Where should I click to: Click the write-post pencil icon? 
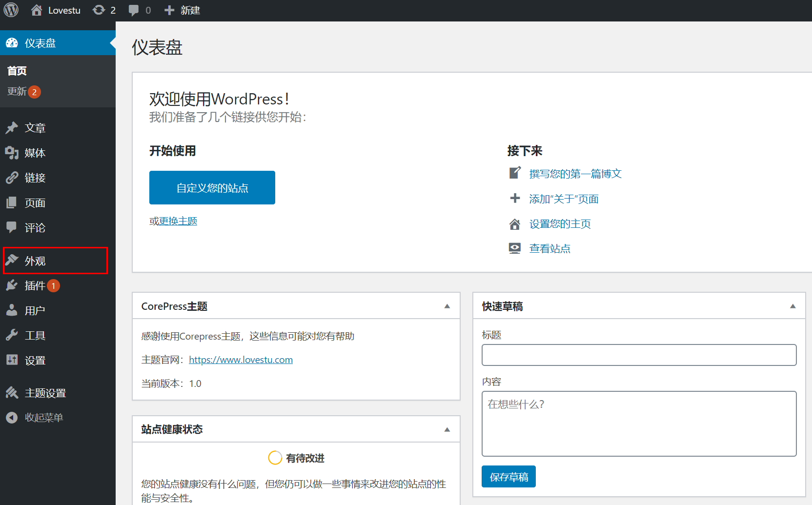coord(515,173)
